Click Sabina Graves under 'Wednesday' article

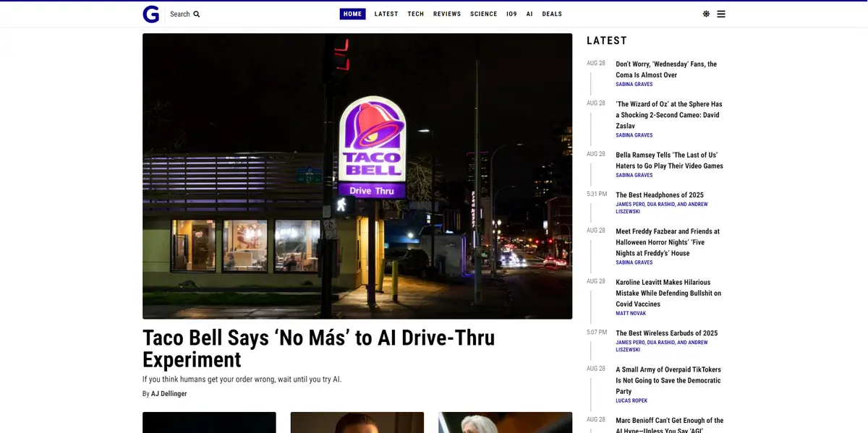coord(634,85)
